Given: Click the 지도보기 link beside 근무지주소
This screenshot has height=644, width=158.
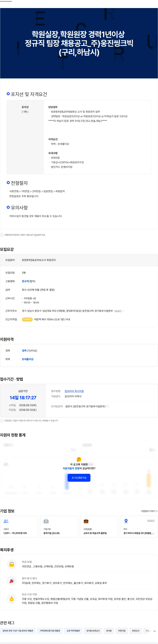Looking at the screenshot, I should [x=118, y=311].
